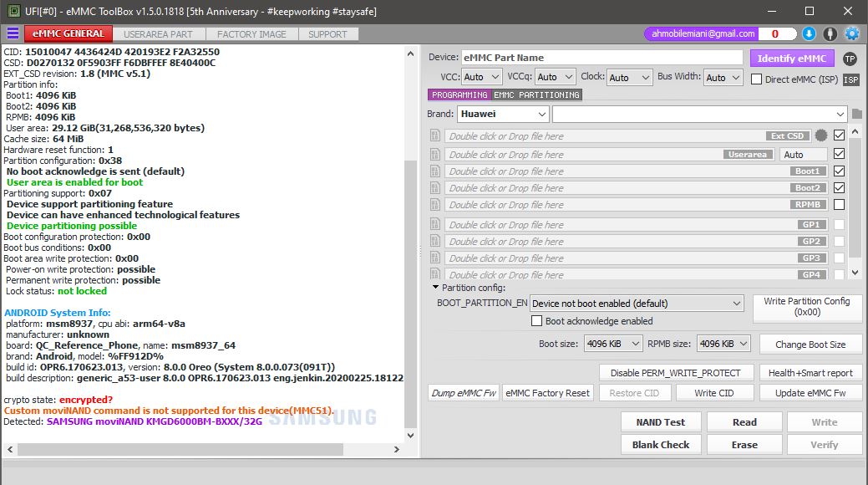Open the Boot size dropdown

[613, 344]
